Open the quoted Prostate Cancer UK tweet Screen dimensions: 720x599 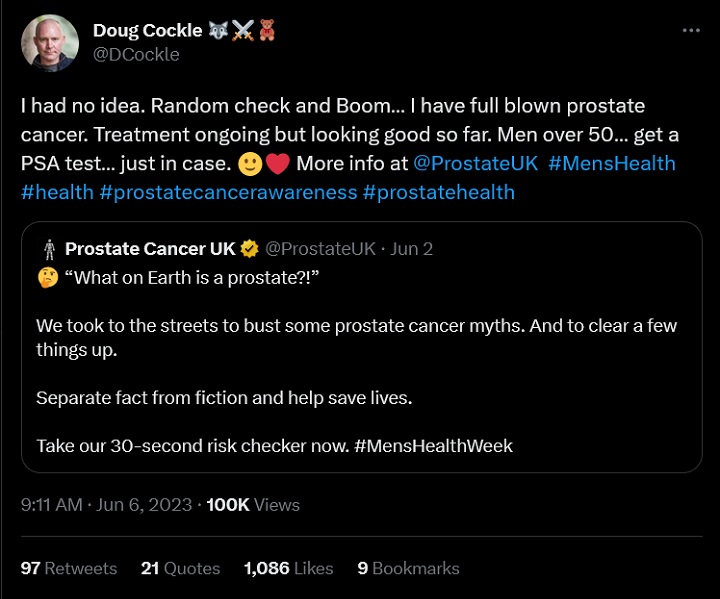click(x=360, y=370)
